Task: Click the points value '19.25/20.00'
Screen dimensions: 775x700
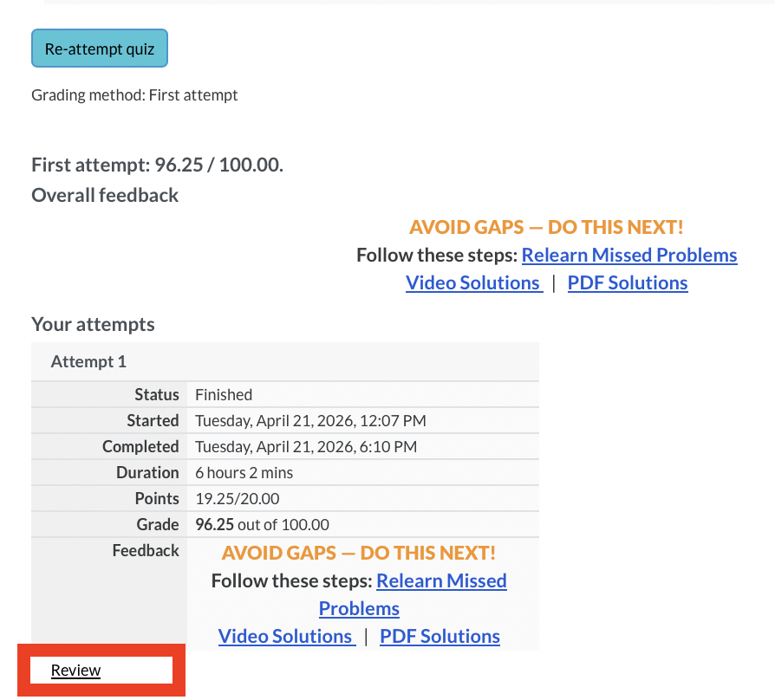Action: (x=238, y=498)
